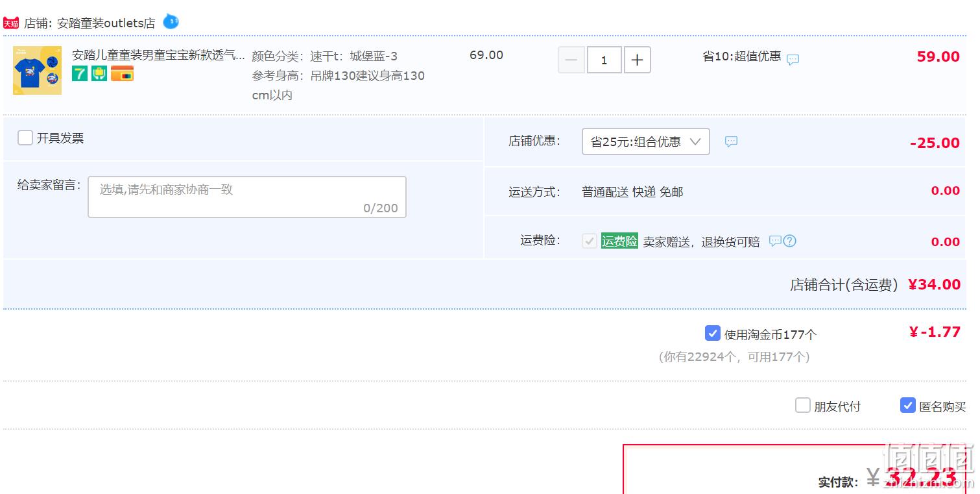Click the store discount amount -25.00
980x494 pixels.
tap(935, 143)
